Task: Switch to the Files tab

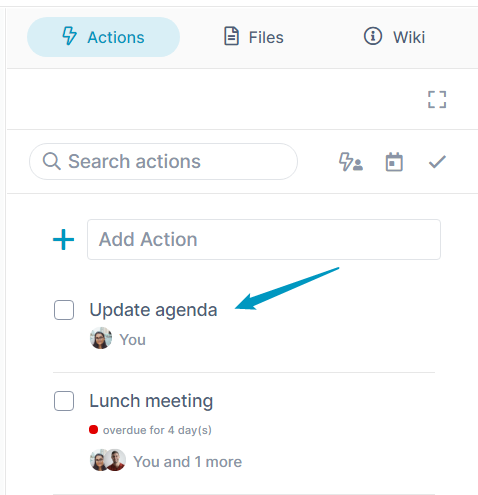Action: tap(254, 37)
